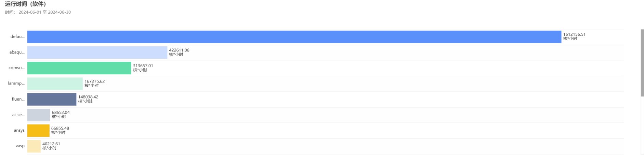Screen dimensions: 644x162
Task: Click the 422611.06 value label
Action: point(179,50)
